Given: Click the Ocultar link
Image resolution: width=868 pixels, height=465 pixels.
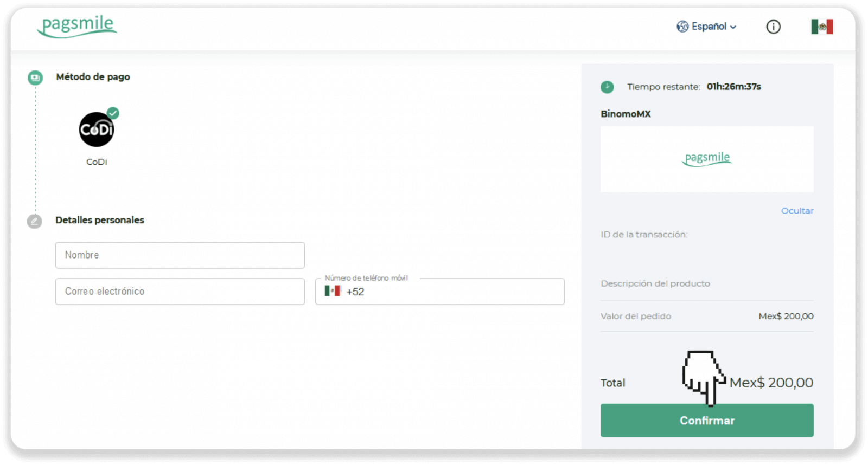Looking at the screenshot, I should click(797, 211).
